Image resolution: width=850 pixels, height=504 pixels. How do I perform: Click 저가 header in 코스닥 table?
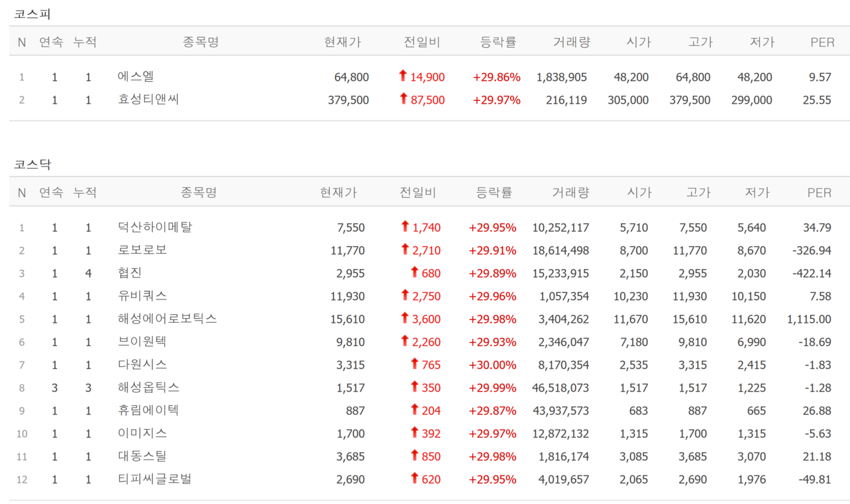click(757, 193)
